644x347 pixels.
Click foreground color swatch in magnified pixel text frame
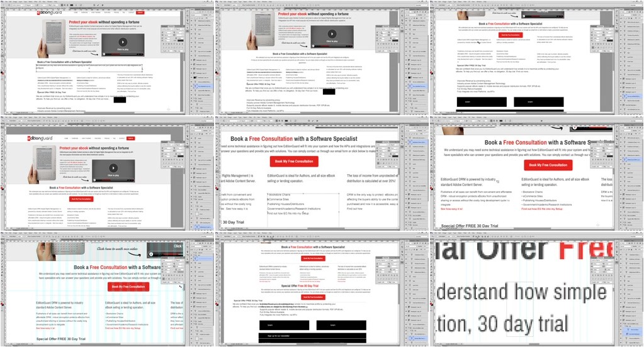(x=432, y=302)
